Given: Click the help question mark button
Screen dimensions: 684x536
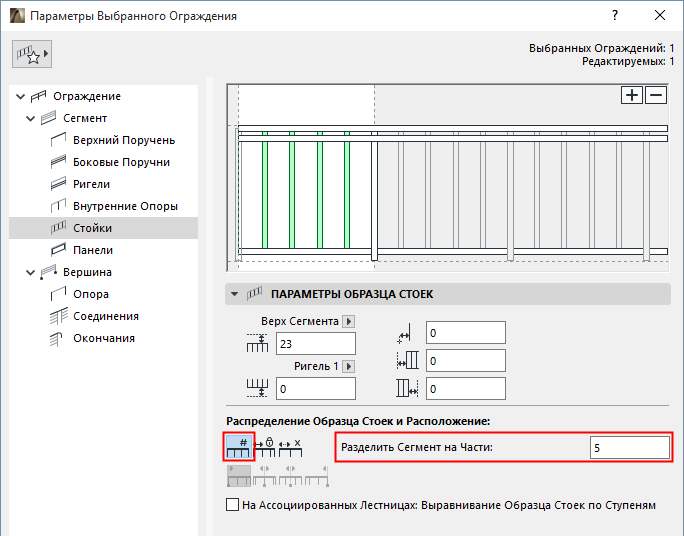Looking at the screenshot, I should [615, 16].
